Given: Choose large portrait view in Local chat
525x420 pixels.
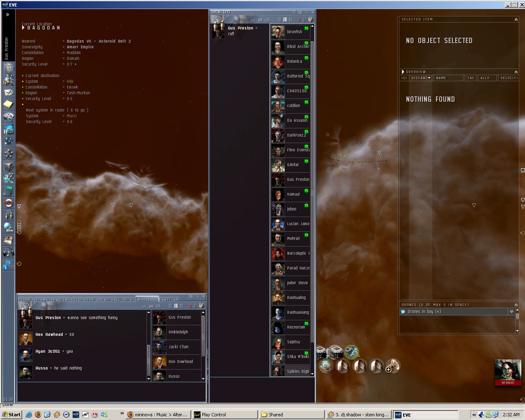Looking at the screenshot, I should click(x=291, y=19).
